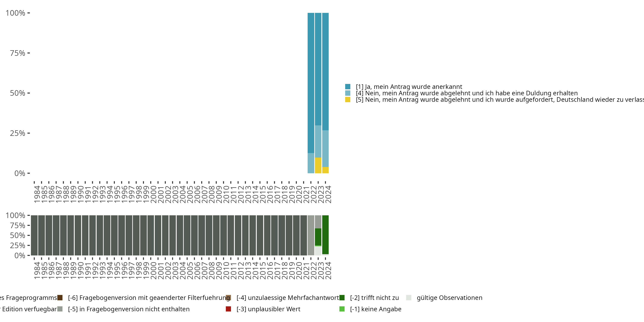Viewport: 644px width, 322px height.
Task: Click the dark blue segment of the 2022 bar
Action: (x=311, y=82)
